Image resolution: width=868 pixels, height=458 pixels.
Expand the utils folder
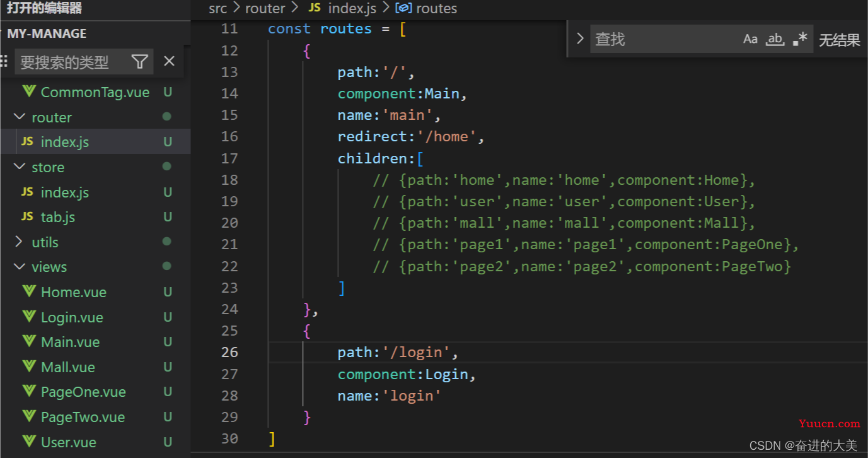pyautogui.click(x=19, y=242)
